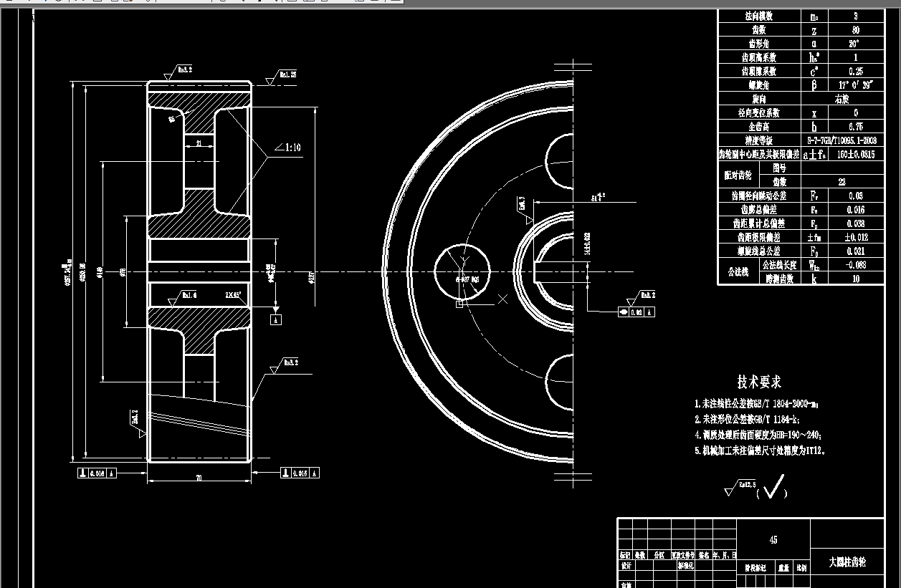This screenshot has width=901, height=588.
Task: Select the 20° pressure angle value
Action: pos(854,44)
